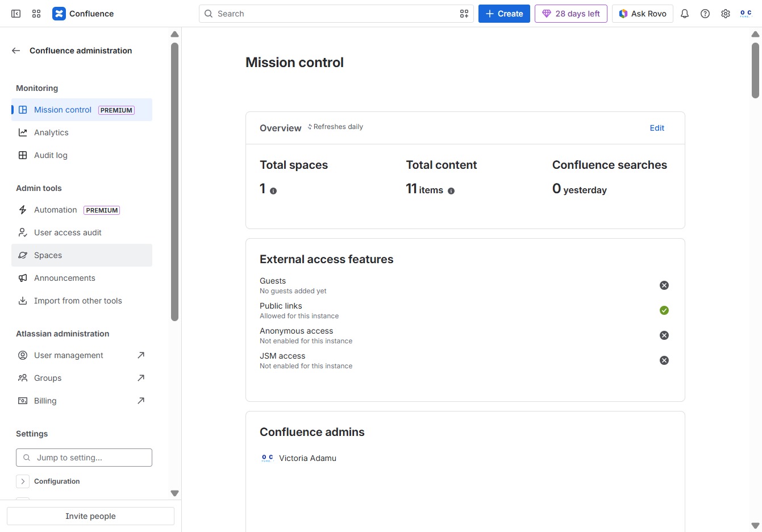Collapse the sidebar using top-left panel icon

16,14
